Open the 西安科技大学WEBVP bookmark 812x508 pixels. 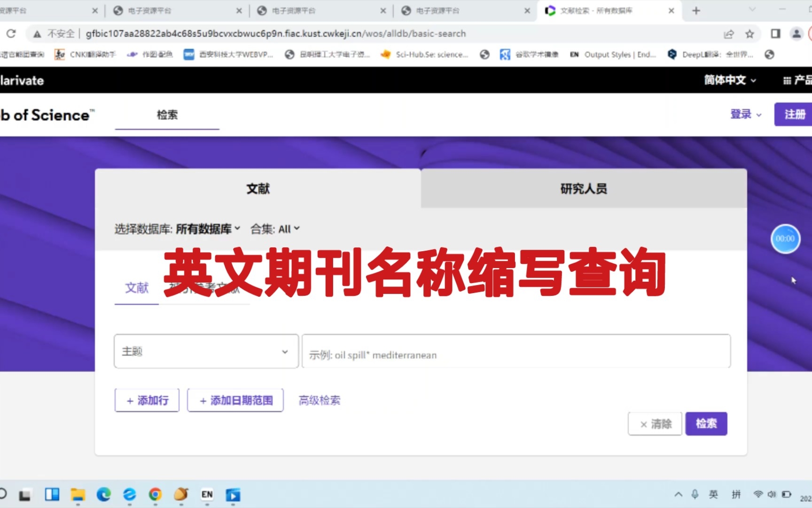228,55
